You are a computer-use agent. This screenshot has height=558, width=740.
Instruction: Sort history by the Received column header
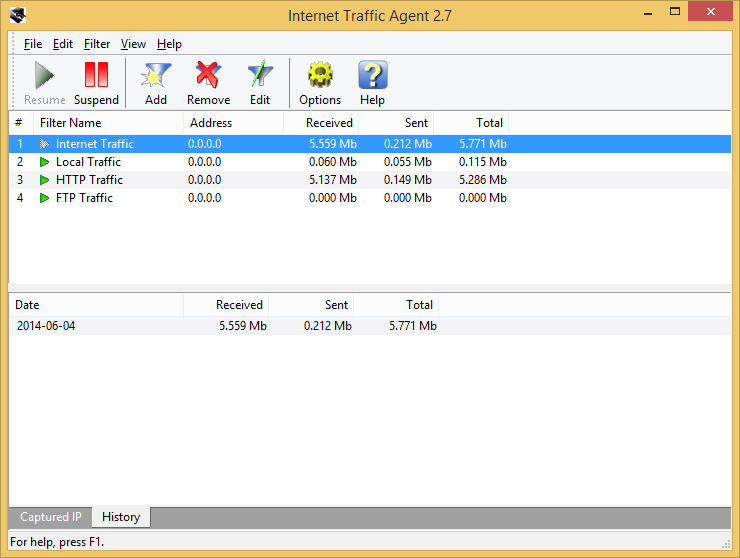click(226, 305)
